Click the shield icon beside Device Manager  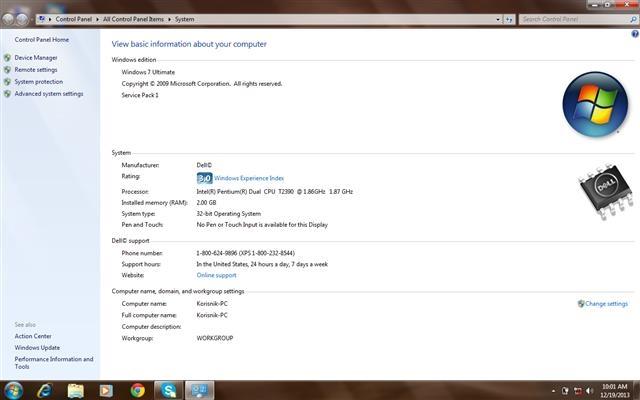(x=7, y=58)
